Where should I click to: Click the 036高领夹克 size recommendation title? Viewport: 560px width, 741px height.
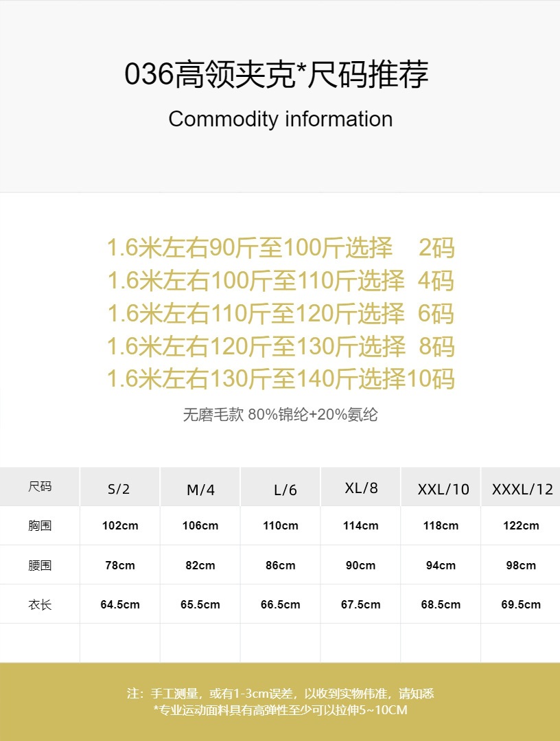[277, 75]
